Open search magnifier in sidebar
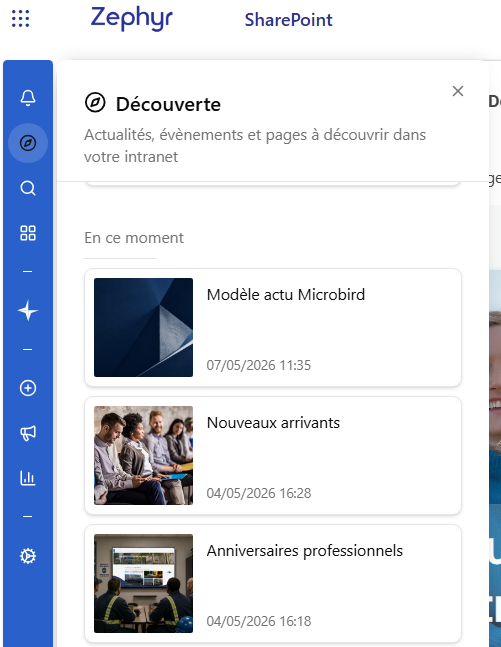 tap(28, 188)
